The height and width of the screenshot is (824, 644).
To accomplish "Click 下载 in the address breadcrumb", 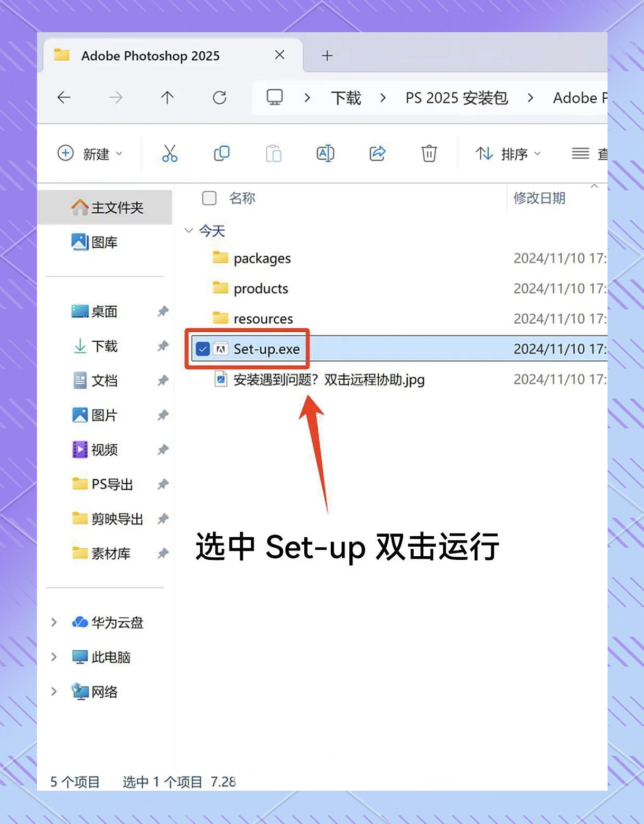I will (346, 98).
